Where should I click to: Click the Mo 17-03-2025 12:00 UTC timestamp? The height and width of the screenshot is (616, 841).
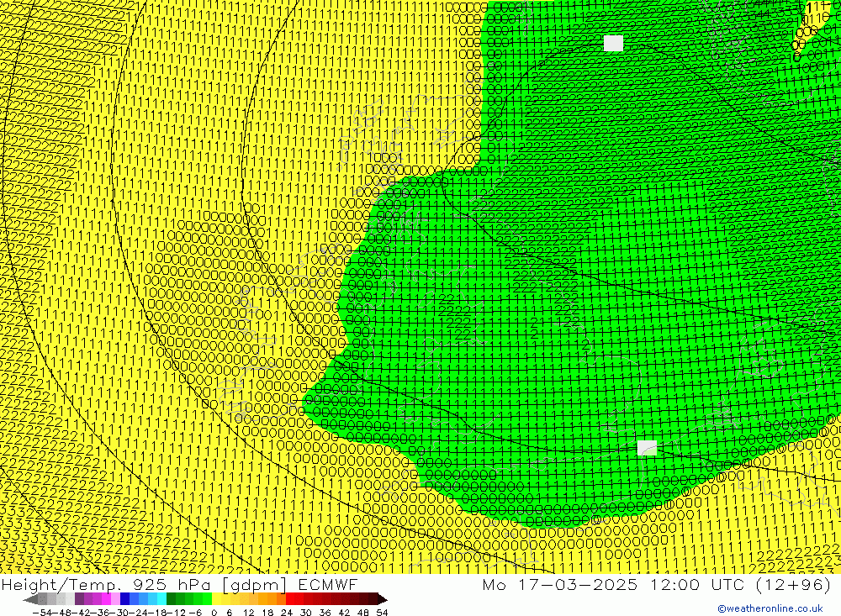tap(657, 584)
